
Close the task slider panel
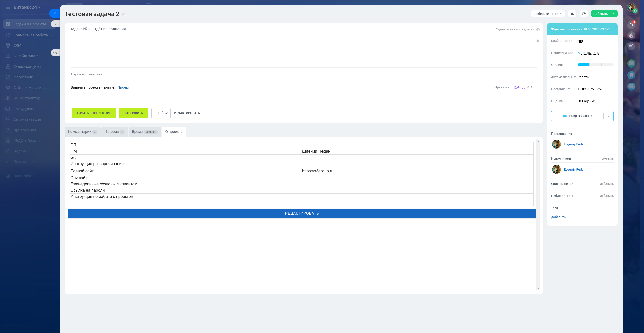(55, 13)
